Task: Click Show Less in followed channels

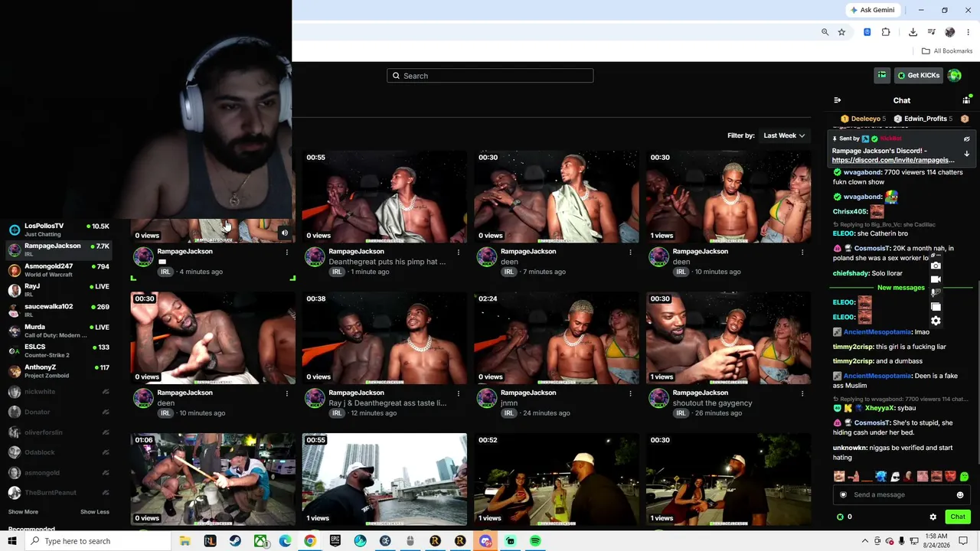Action: point(95,512)
